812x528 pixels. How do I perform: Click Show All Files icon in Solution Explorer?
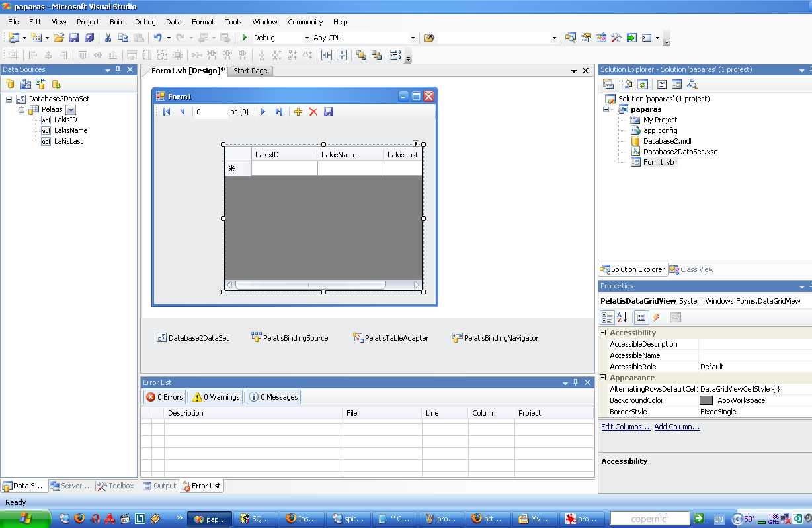pyautogui.click(x=627, y=84)
